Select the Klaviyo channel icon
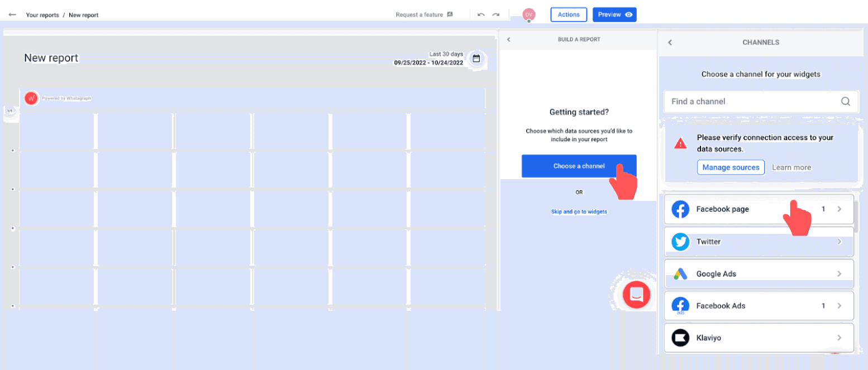Image resolution: width=868 pixels, height=370 pixels. pos(680,337)
